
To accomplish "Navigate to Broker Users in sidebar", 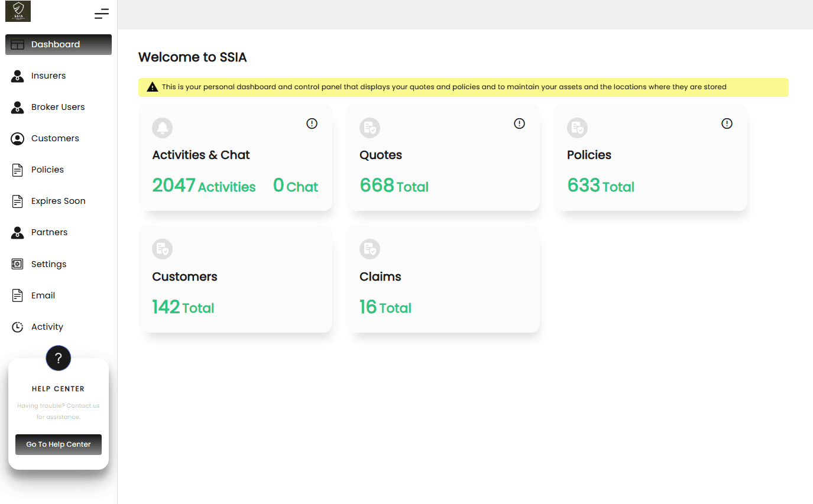I will (x=57, y=107).
